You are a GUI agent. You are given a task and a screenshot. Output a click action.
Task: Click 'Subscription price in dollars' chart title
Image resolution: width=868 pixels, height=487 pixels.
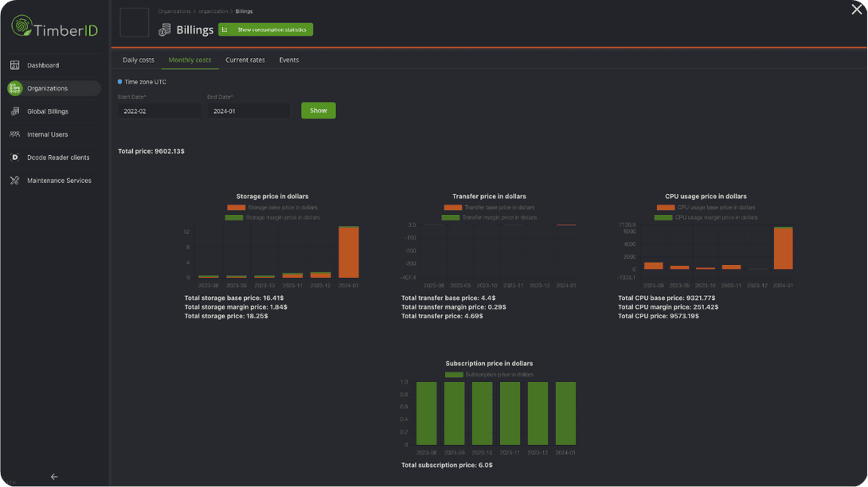pyautogui.click(x=490, y=364)
